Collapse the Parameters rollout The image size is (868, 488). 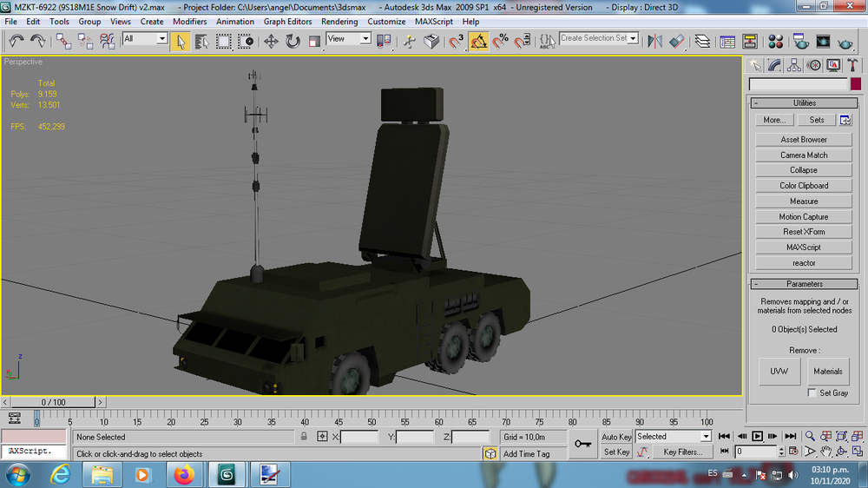pyautogui.click(x=805, y=284)
